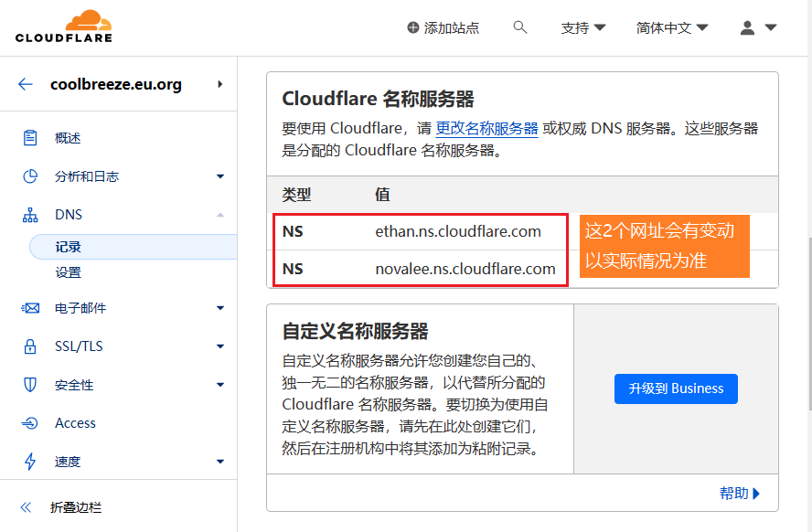Click the 安全性 shield icon

[x=30, y=385]
